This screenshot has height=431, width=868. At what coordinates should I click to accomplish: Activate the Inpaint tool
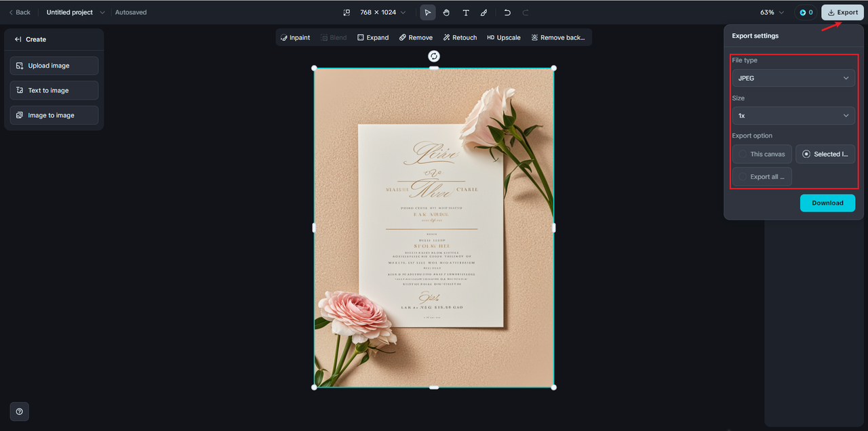pyautogui.click(x=295, y=37)
